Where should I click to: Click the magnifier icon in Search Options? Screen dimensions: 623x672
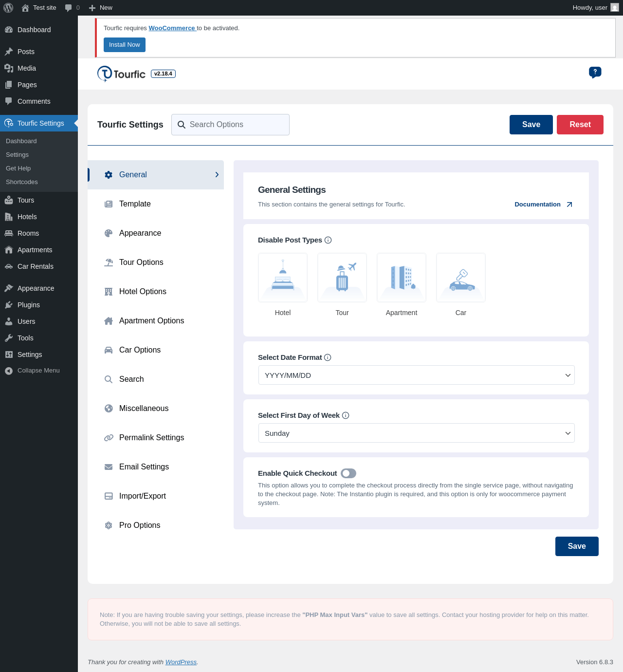182,125
